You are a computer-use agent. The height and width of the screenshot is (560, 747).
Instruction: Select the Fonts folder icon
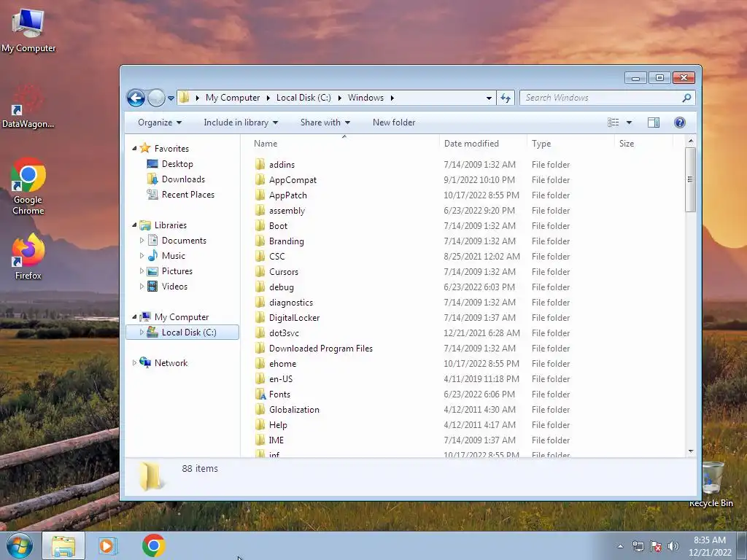click(260, 394)
